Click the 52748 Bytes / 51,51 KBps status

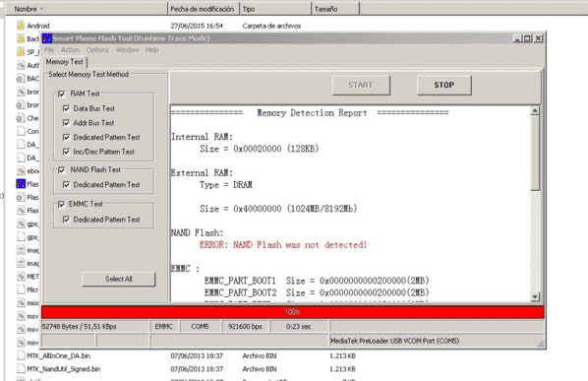coord(94,327)
